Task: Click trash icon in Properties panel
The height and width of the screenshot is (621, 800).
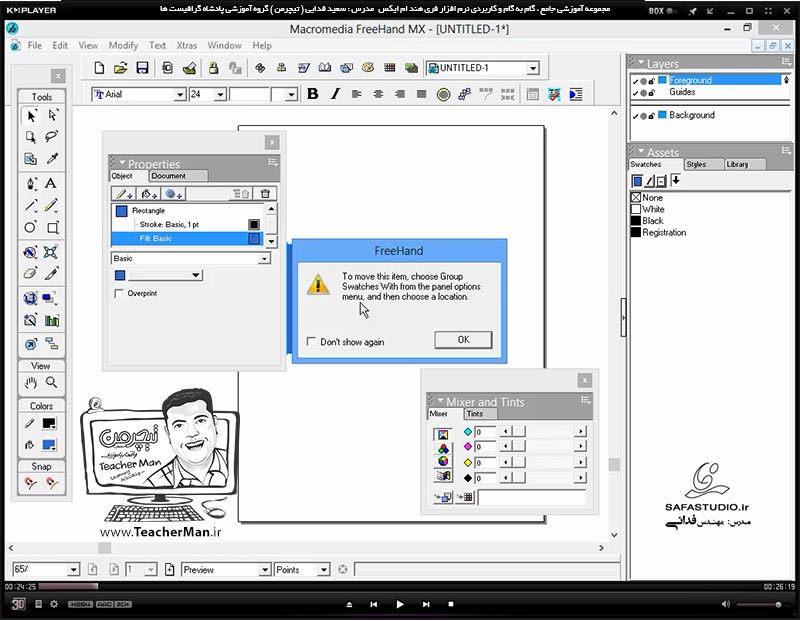Action: [x=265, y=194]
